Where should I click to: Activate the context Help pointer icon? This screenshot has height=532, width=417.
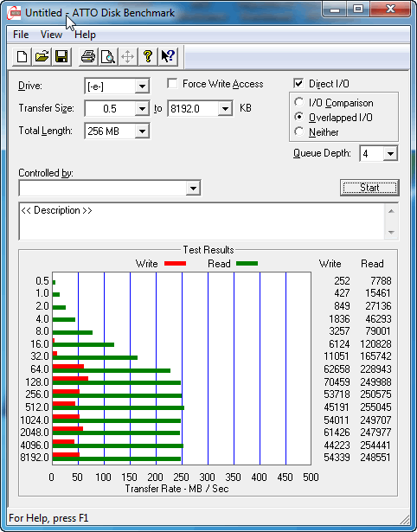(167, 57)
